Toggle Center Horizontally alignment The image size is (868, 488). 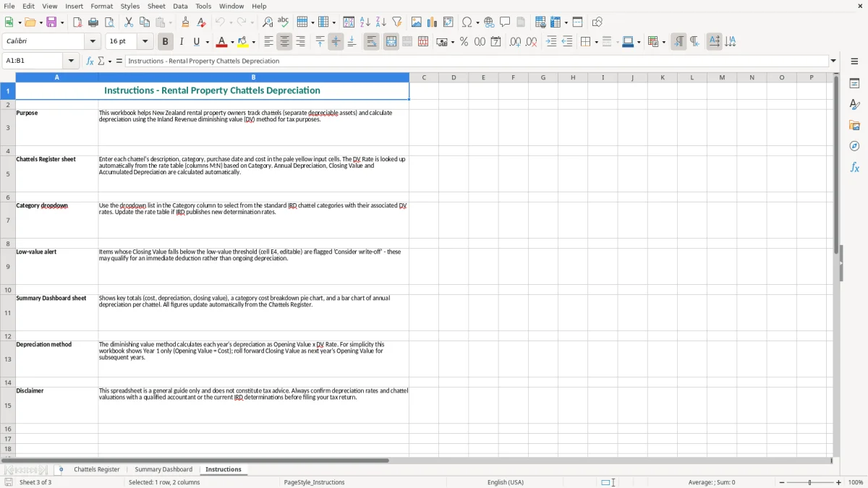[284, 42]
